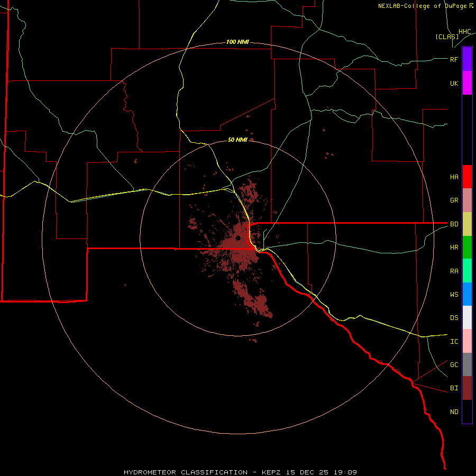Click the "HYDROMETEOR CLASSIFICATION - KEPZ" title caption
Screen dimensions: 476x476
tap(202, 472)
